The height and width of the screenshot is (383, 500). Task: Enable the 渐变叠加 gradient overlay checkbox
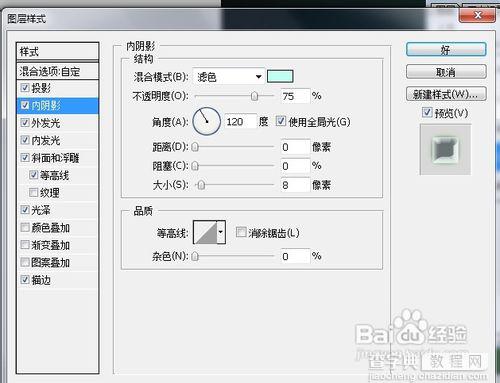(25, 245)
